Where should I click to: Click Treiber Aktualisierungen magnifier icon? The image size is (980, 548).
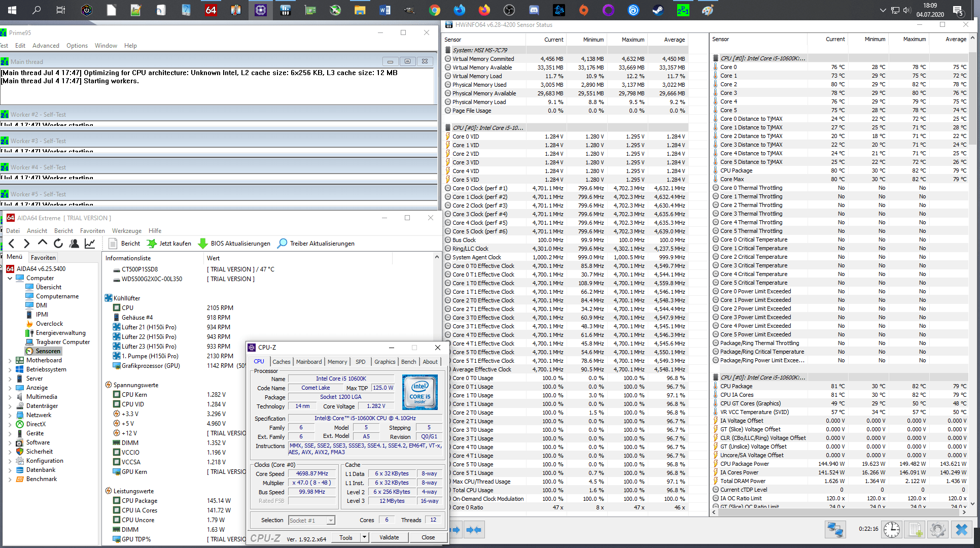282,244
